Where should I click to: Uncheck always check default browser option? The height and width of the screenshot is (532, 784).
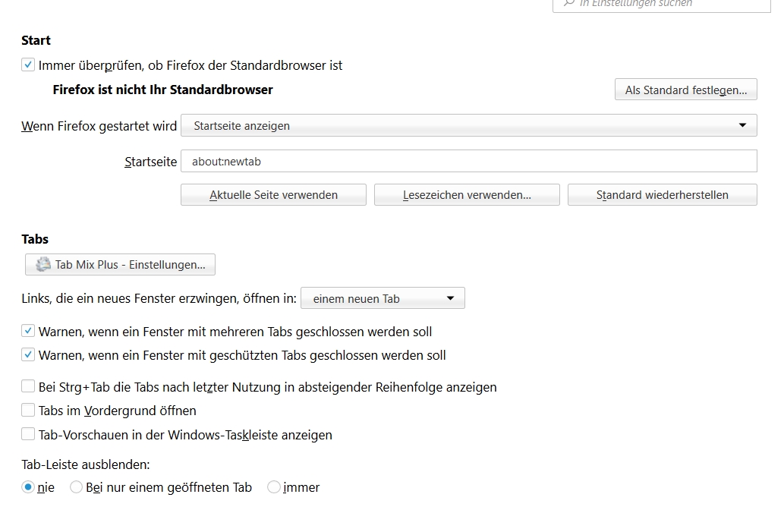tap(28, 65)
